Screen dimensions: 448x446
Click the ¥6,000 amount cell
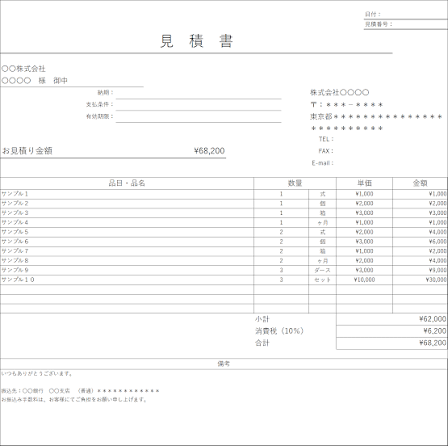point(420,242)
